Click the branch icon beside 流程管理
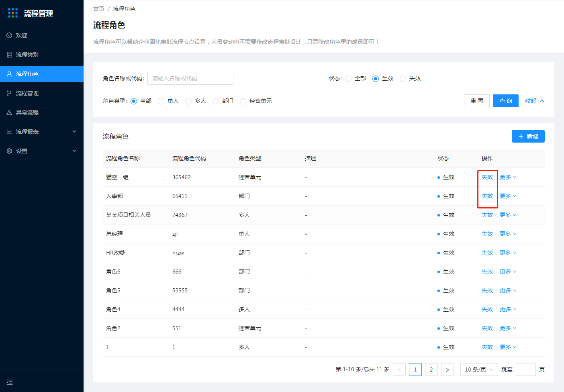This screenshot has width=564, height=392. click(9, 93)
